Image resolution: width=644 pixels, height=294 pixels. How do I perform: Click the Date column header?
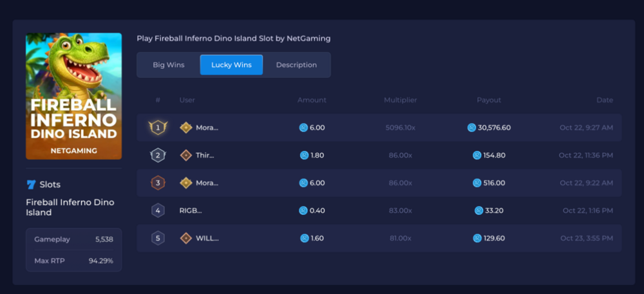click(605, 100)
